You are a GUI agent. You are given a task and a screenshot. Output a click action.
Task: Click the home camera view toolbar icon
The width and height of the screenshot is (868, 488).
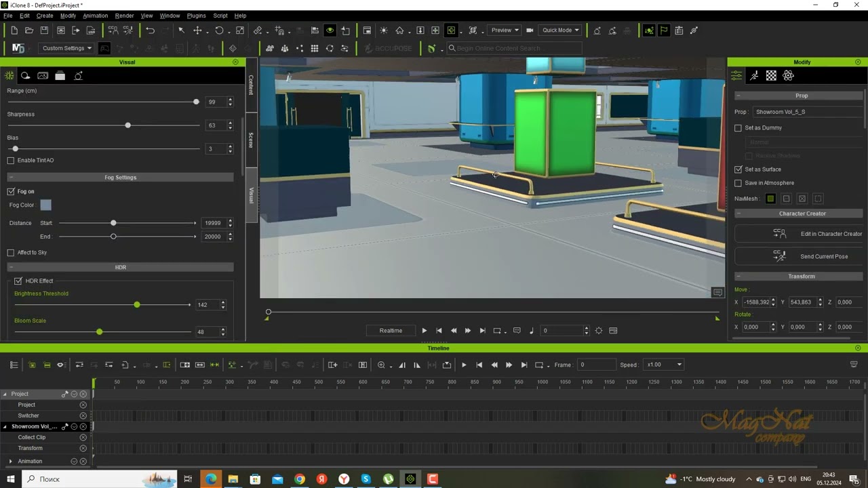pyautogui.click(x=399, y=30)
